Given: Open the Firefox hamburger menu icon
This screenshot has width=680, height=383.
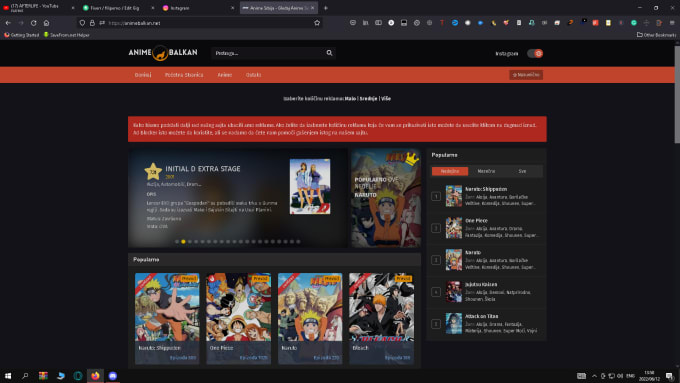Looking at the screenshot, I should [672, 23].
